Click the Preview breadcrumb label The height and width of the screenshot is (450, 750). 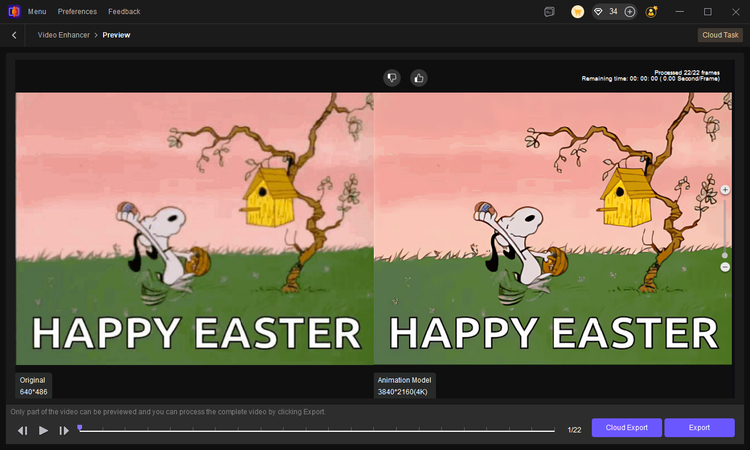(116, 35)
